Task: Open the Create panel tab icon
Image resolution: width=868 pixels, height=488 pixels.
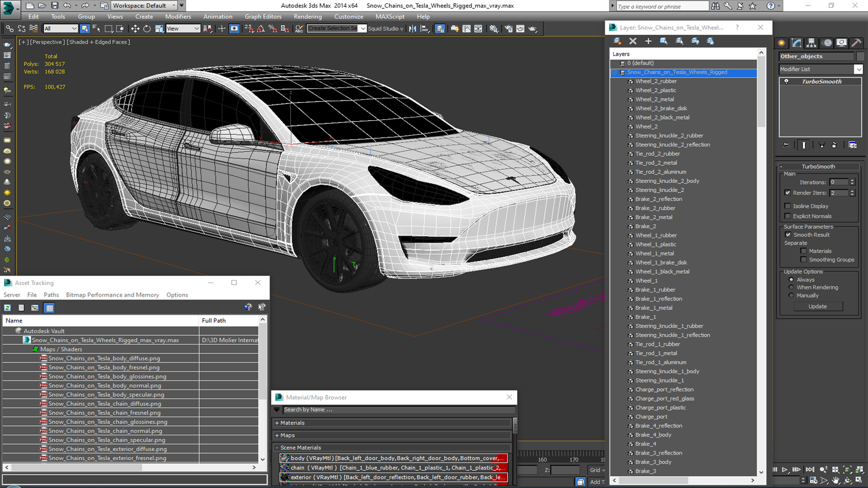Action: click(x=782, y=43)
